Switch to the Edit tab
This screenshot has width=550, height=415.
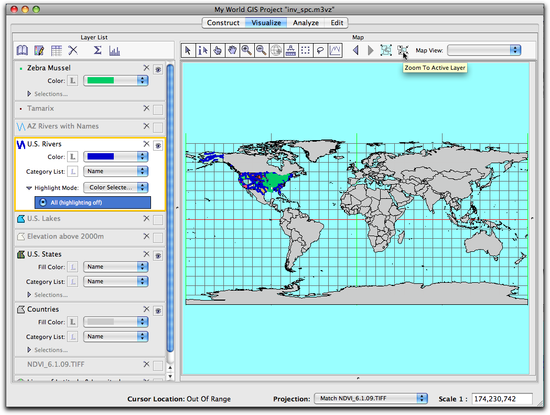[336, 23]
